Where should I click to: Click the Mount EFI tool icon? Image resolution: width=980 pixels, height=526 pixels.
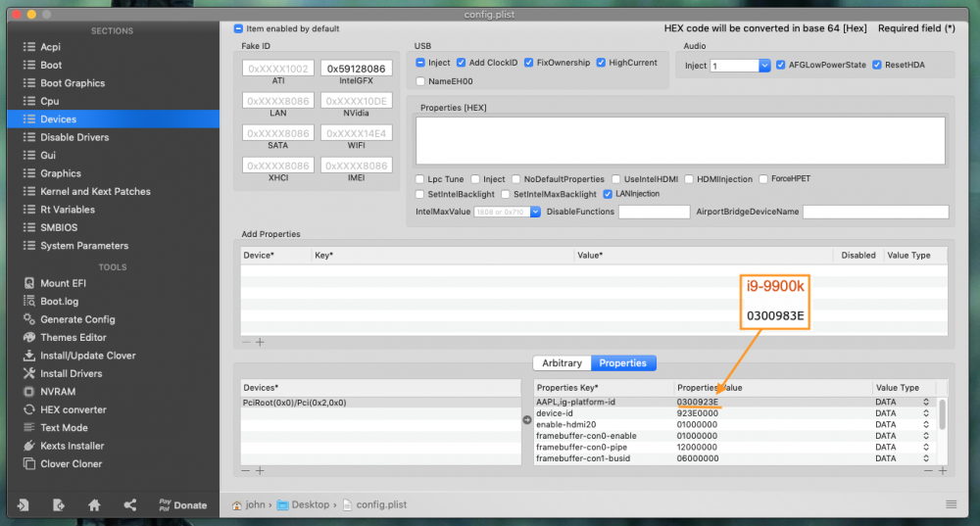28,283
